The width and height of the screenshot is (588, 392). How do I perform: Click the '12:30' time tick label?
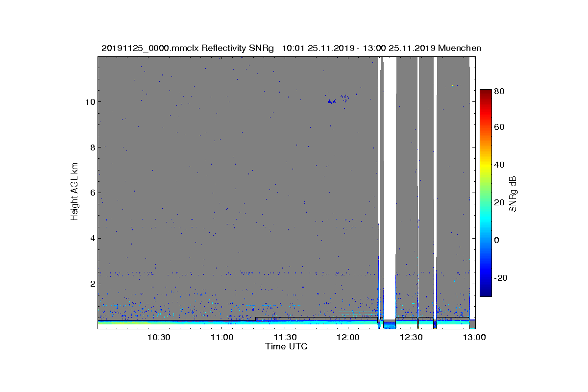click(412, 338)
